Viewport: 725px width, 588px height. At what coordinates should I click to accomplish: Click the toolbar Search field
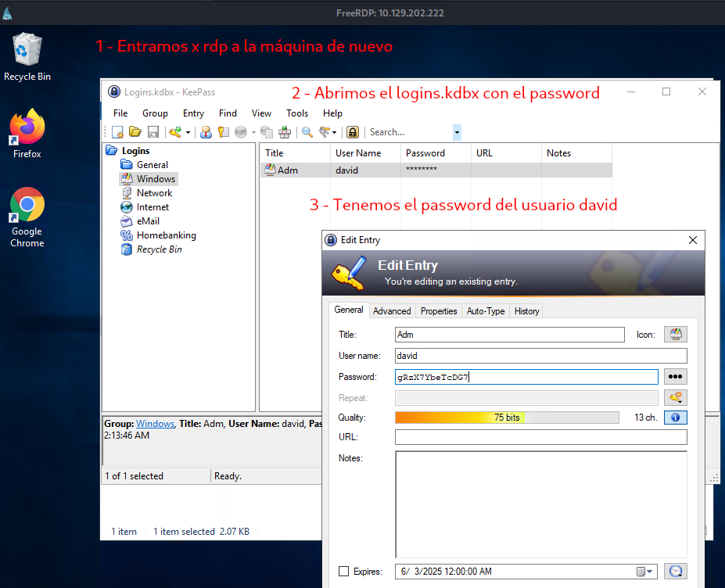pos(410,132)
